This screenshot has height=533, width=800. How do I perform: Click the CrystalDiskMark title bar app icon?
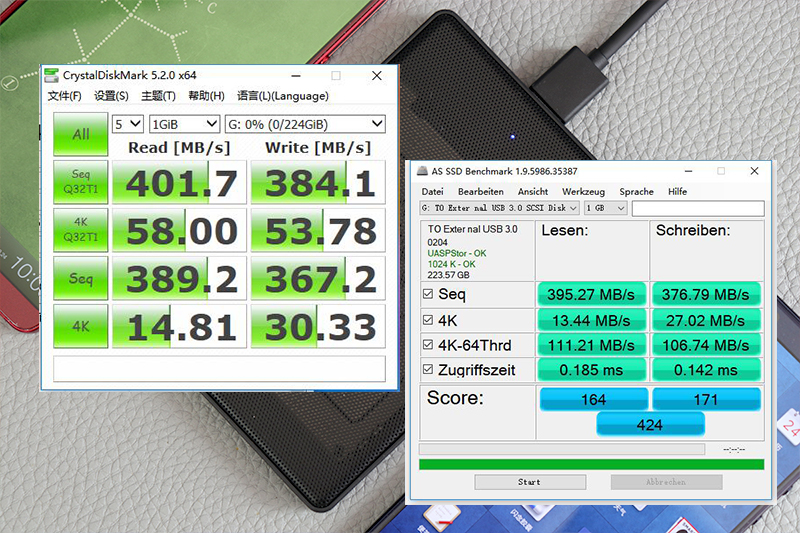(51, 75)
